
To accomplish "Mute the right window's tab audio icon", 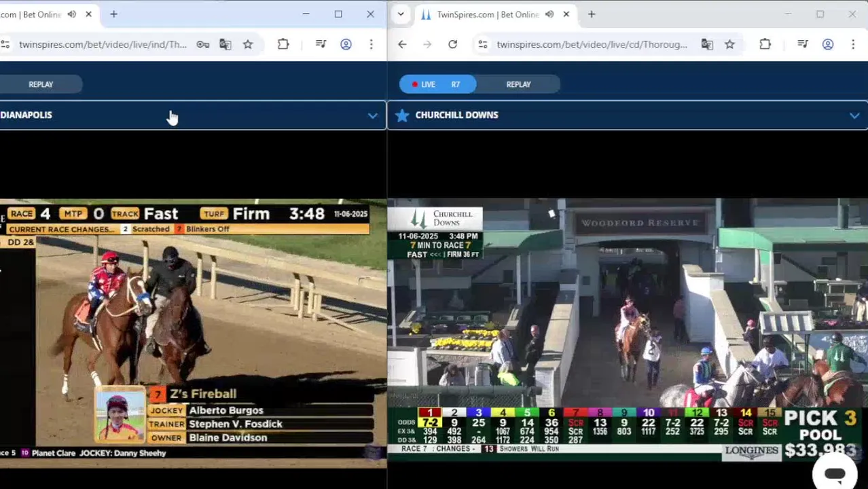I will [x=549, y=14].
